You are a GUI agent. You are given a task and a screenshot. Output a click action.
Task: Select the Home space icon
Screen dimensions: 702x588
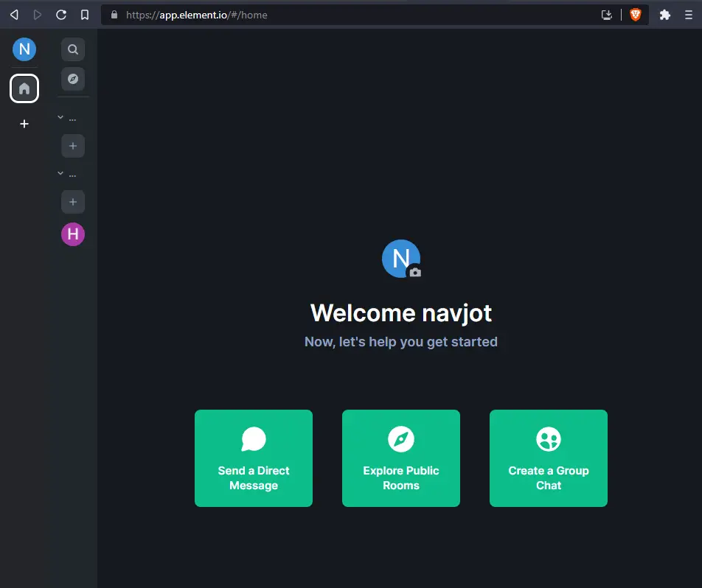click(24, 88)
